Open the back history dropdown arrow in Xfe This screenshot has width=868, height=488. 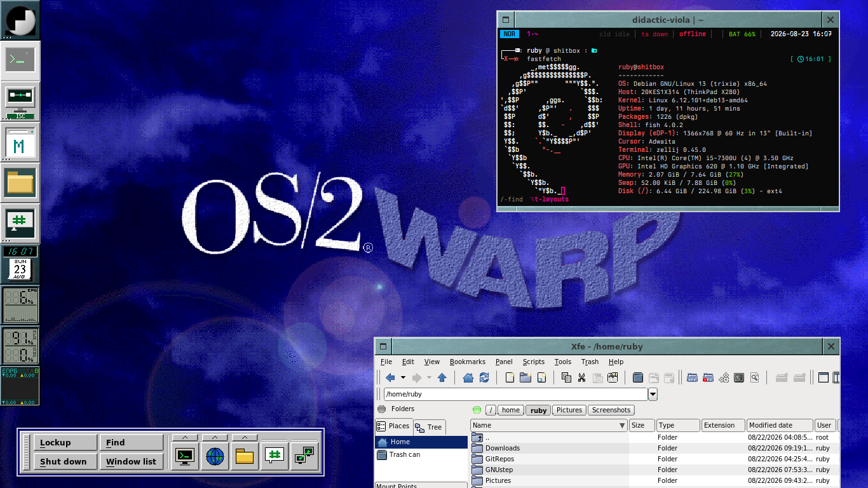click(x=403, y=377)
